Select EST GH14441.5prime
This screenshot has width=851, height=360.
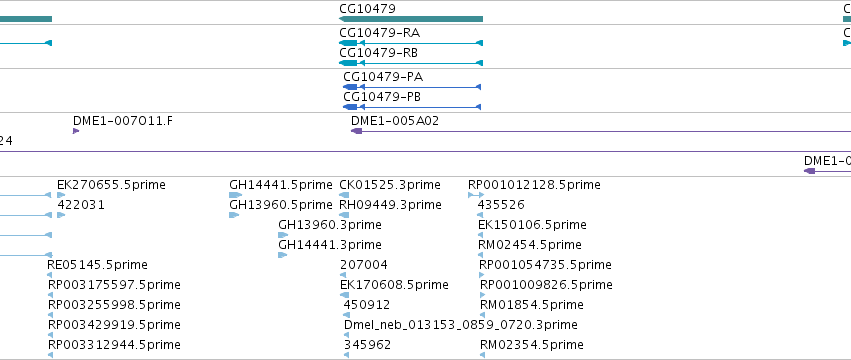(281, 185)
